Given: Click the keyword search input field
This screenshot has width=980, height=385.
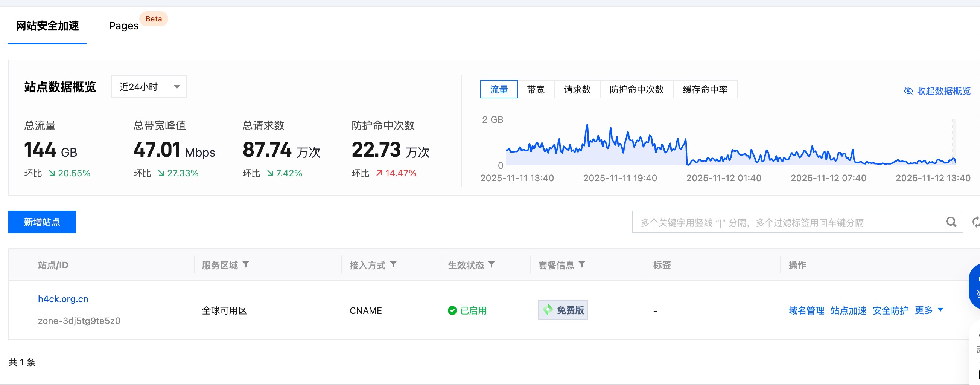Looking at the screenshot, I should click(787, 222).
